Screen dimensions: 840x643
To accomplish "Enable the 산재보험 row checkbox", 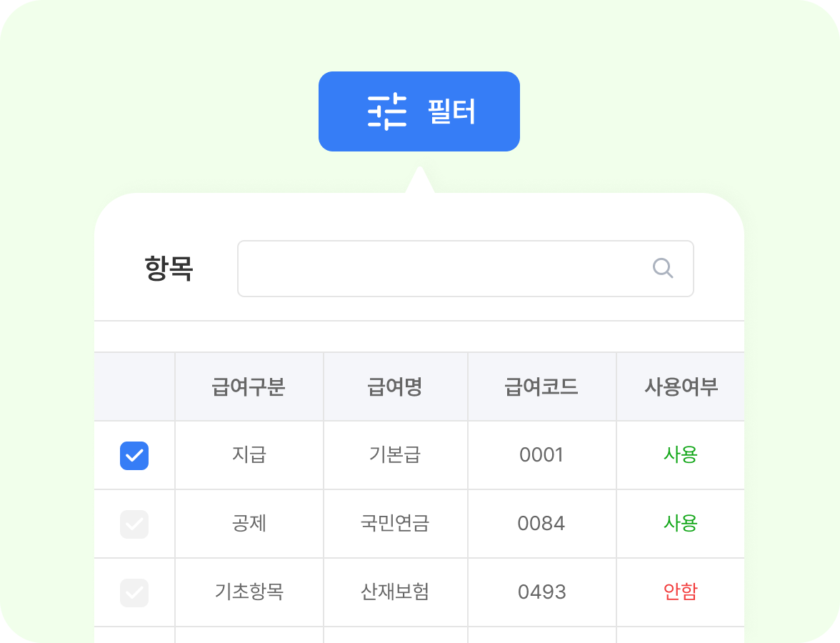I will click(134, 592).
